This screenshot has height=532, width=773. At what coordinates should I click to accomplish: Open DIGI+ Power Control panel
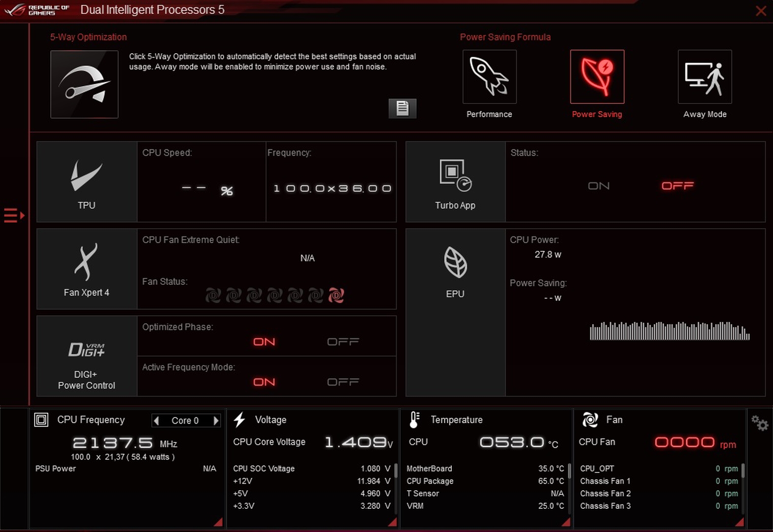(87, 356)
